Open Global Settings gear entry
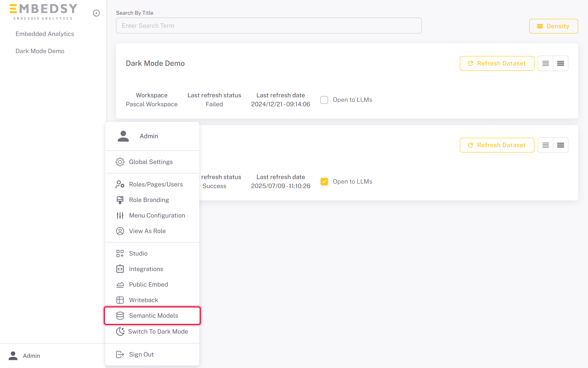 click(152, 162)
